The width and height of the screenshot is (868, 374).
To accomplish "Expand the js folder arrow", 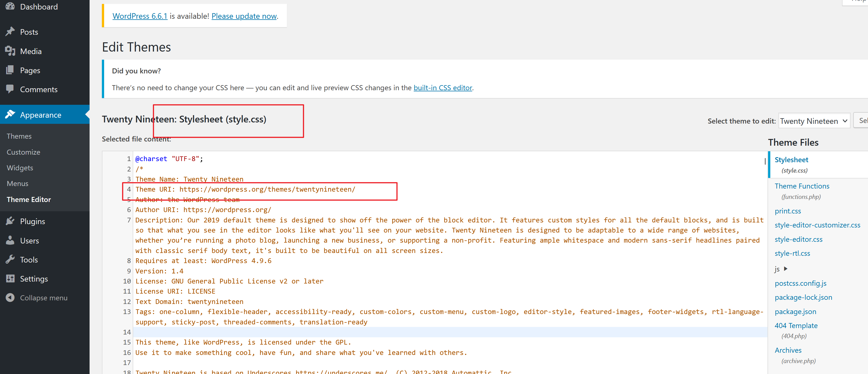I will (x=785, y=269).
